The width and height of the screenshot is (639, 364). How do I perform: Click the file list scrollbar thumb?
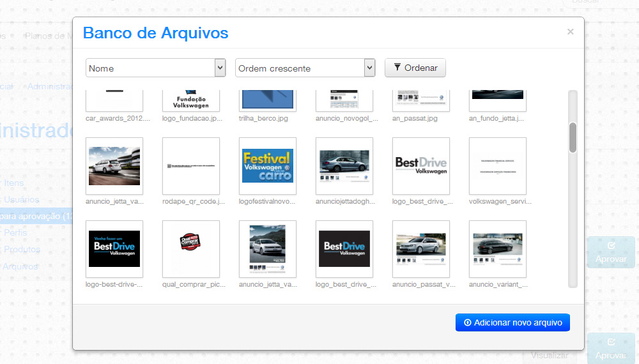pos(573,138)
